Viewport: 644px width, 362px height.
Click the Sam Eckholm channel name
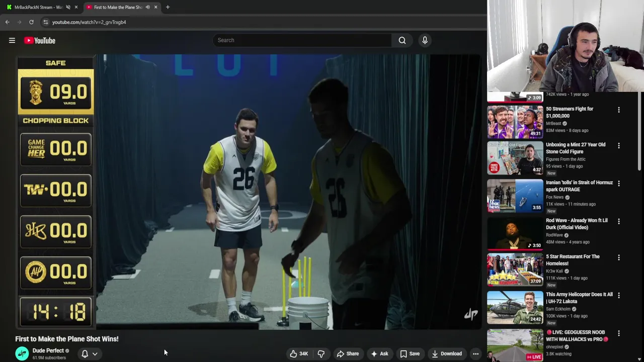pyautogui.click(x=558, y=309)
